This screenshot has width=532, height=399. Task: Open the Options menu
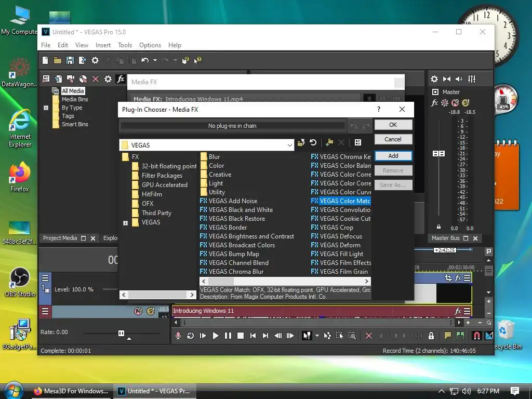click(x=150, y=45)
